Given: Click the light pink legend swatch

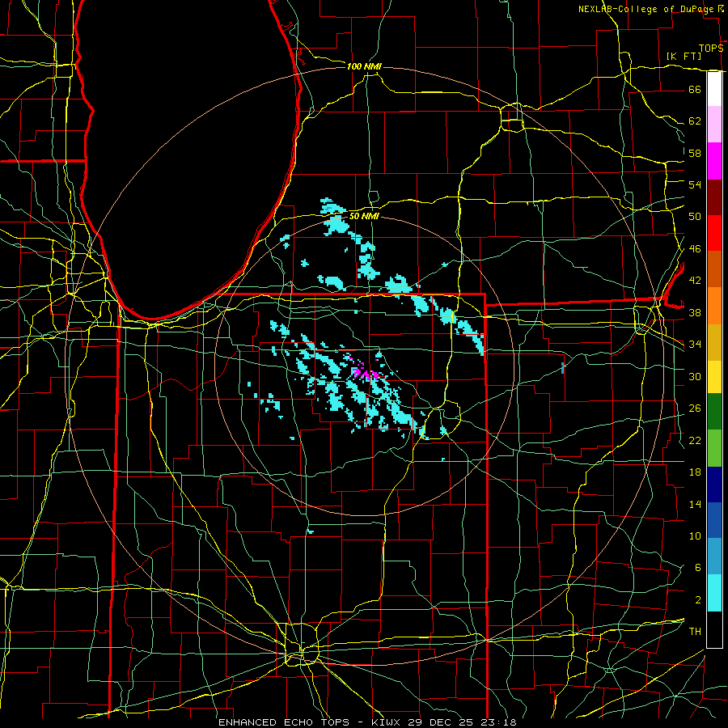Looking at the screenshot, I should (714, 125).
